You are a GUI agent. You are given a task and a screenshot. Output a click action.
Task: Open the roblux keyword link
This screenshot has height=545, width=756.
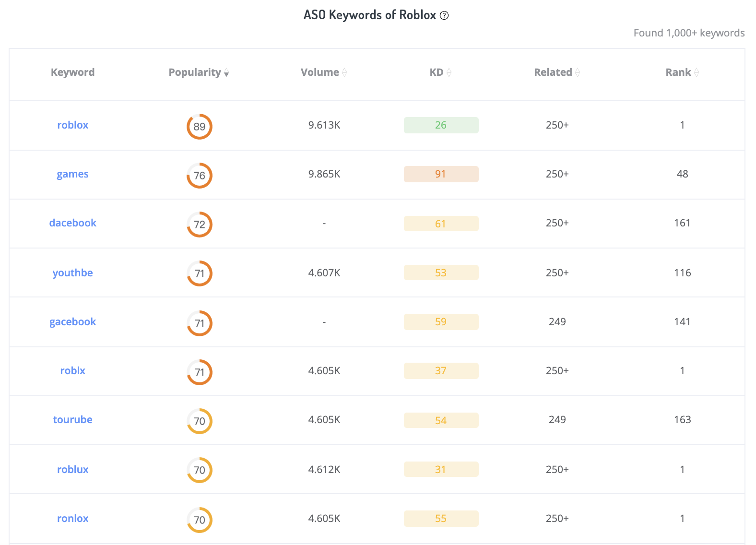(73, 470)
